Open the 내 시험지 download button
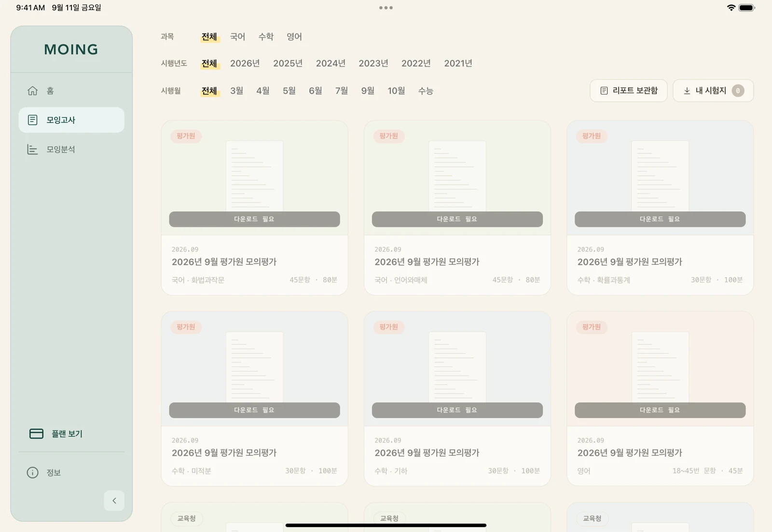772x532 pixels. [713, 91]
